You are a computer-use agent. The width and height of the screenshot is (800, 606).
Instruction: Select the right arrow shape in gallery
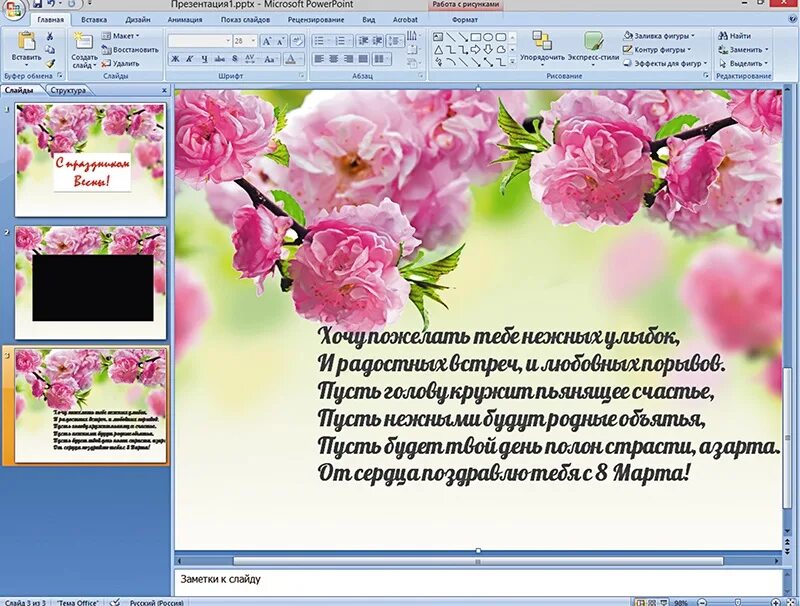[476, 49]
